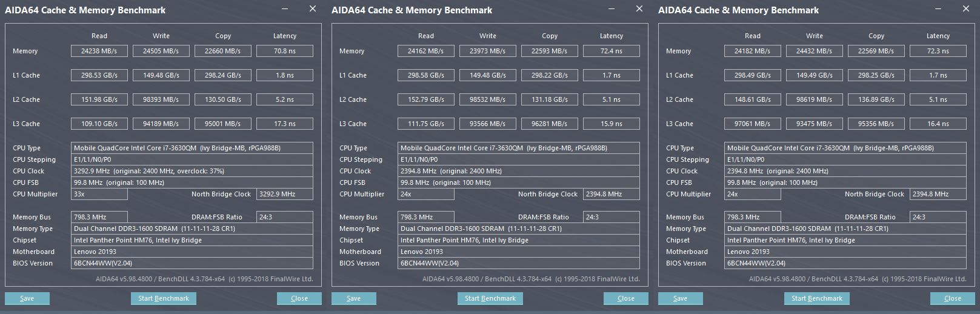Save results in the middle benchmark window

[x=354, y=298]
